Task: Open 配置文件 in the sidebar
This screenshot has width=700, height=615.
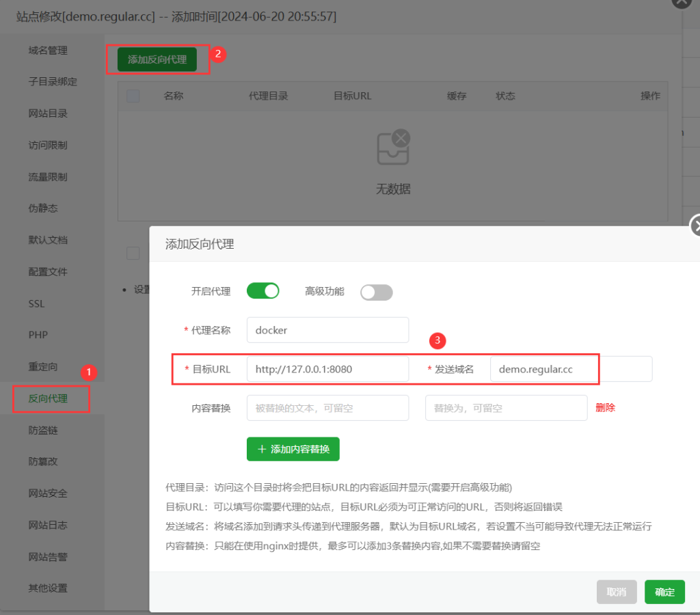Action: click(x=48, y=272)
